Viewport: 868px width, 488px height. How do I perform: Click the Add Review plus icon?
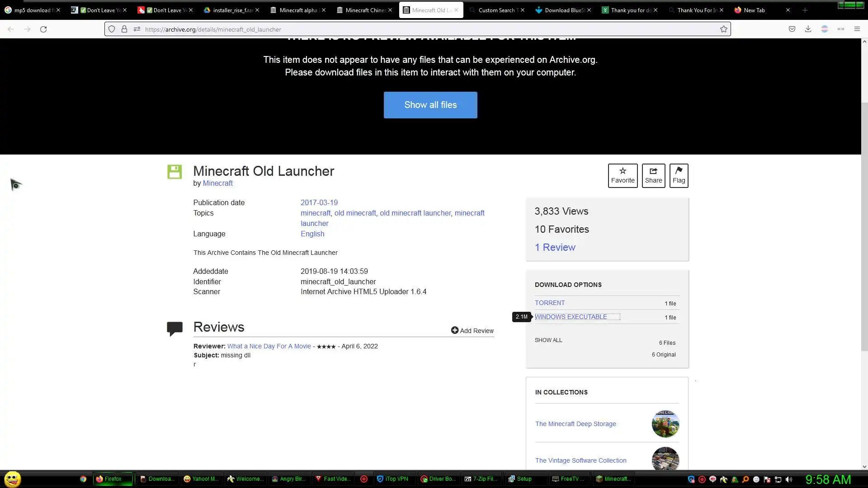tap(455, 330)
